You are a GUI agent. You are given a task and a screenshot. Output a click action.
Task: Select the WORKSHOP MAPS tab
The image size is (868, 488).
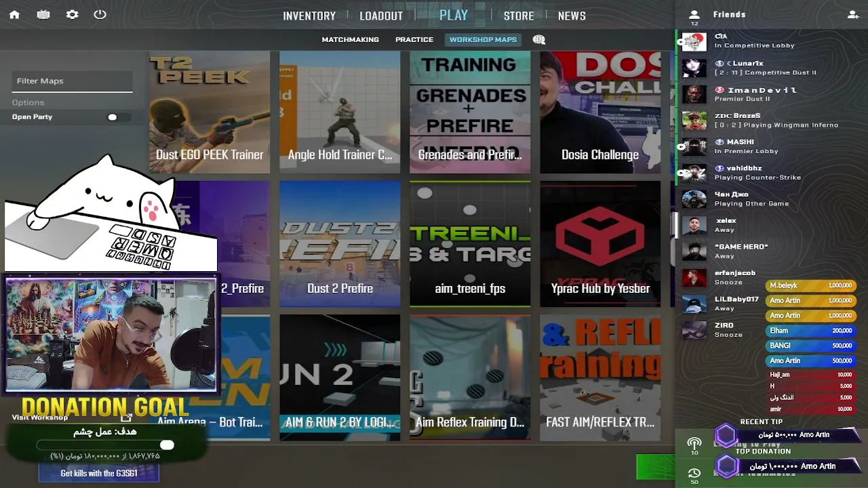coord(483,39)
